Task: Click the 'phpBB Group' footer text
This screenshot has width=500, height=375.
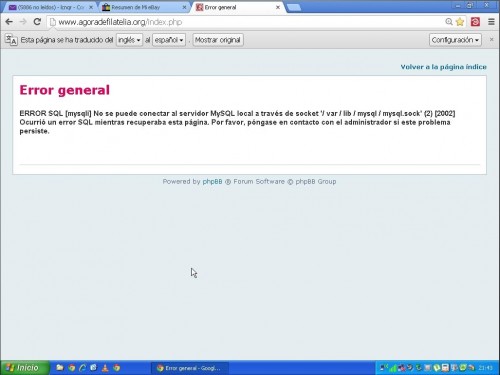Action: click(316, 182)
